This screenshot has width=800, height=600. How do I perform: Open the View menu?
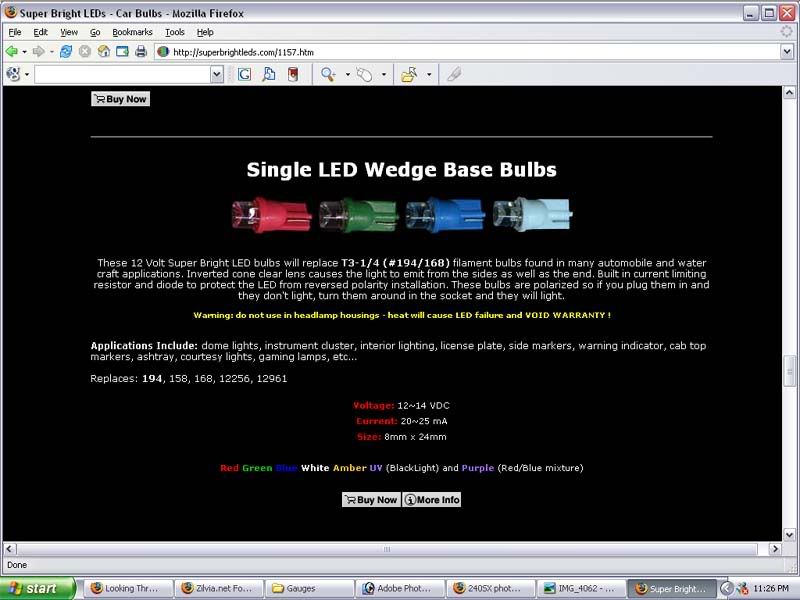click(69, 32)
